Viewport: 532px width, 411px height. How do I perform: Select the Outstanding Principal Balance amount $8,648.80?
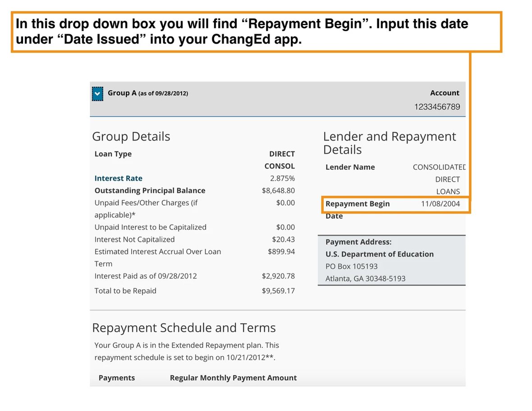(278, 191)
